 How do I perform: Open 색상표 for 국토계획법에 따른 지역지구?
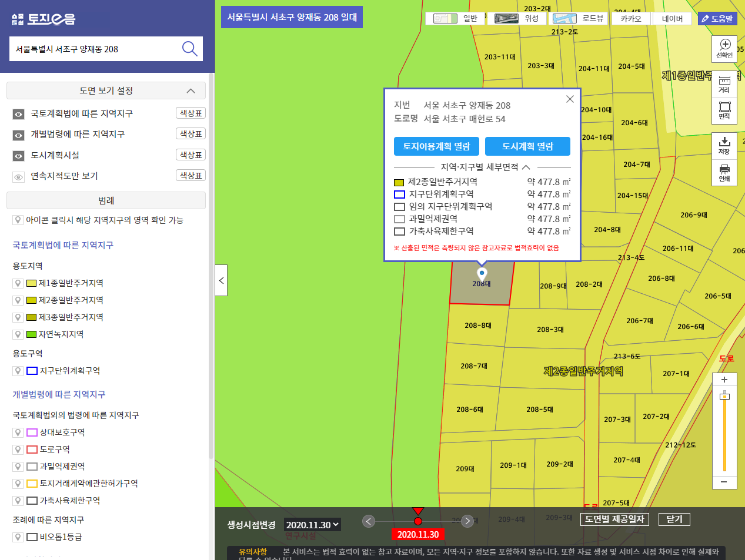(x=191, y=113)
